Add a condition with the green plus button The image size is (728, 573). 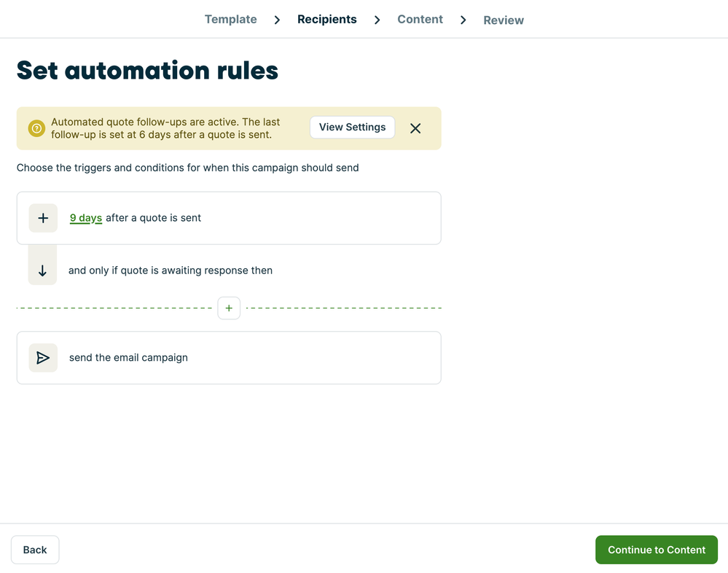[229, 308]
